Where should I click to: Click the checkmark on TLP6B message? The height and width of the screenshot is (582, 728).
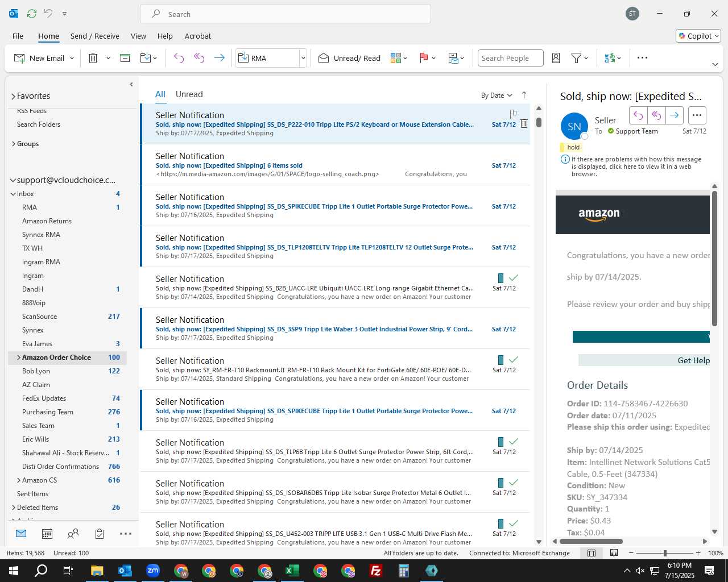(x=514, y=442)
